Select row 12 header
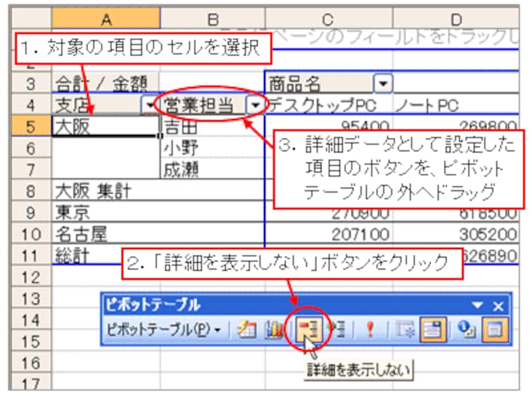 pos(31,276)
